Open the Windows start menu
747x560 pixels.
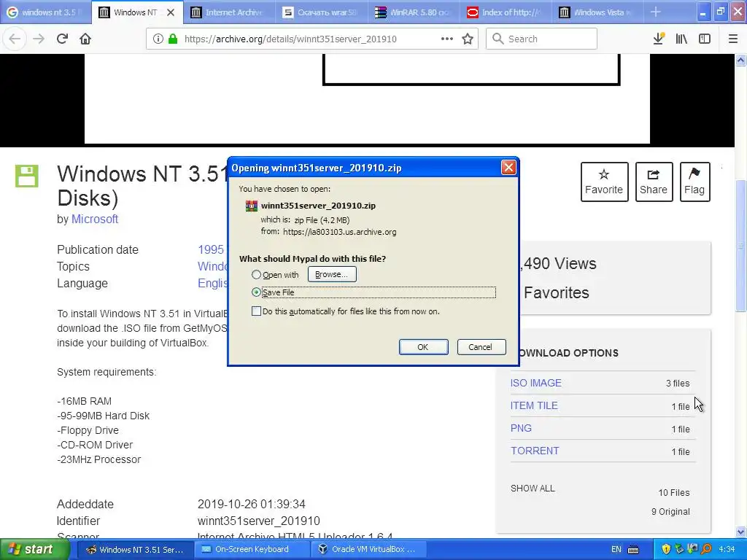[x=35, y=550]
